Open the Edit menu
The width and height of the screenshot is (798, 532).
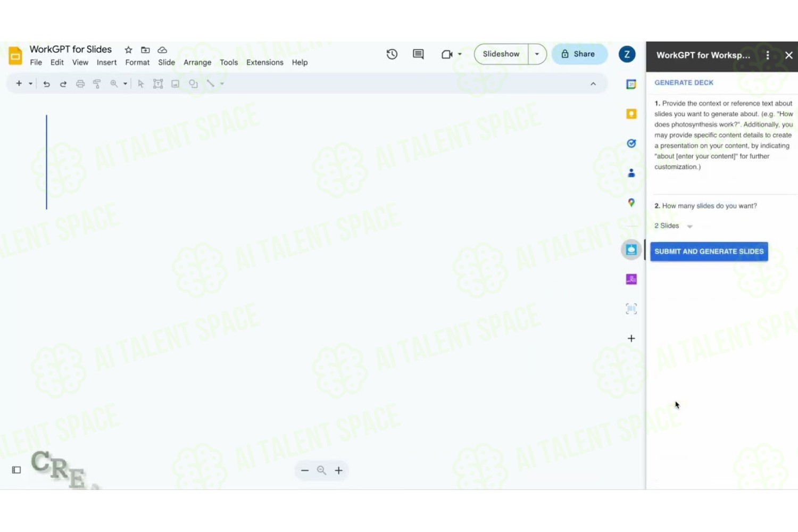point(57,62)
